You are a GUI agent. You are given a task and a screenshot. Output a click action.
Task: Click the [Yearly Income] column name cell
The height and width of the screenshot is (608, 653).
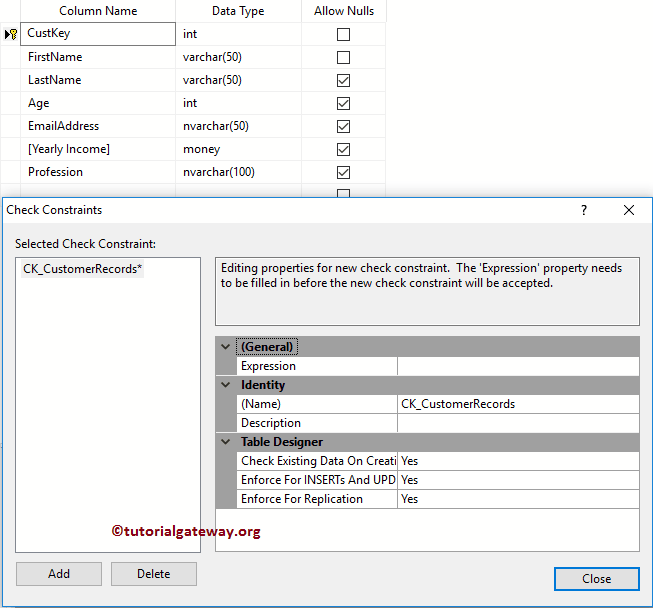point(98,149)
